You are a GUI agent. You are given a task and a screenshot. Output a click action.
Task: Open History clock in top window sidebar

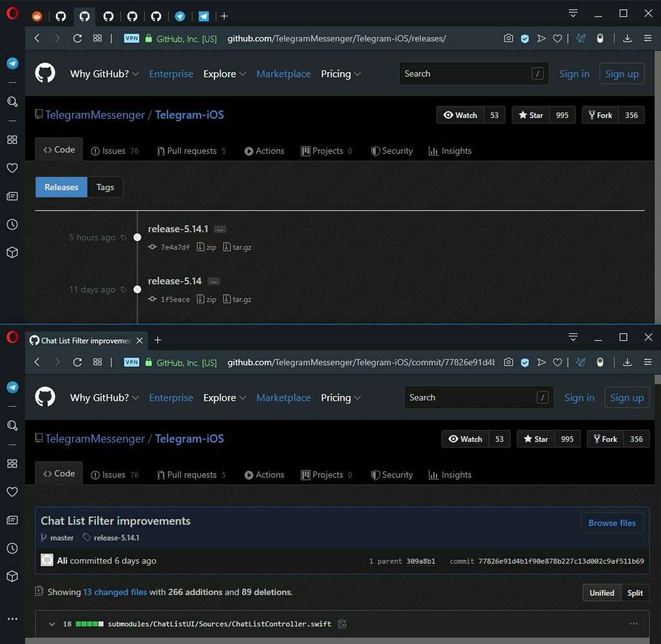click(x=12, y=224)
